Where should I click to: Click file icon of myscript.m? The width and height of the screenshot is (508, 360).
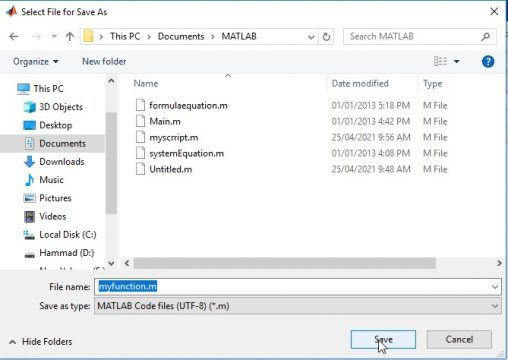pyautogui.click(x=140, y=137)
